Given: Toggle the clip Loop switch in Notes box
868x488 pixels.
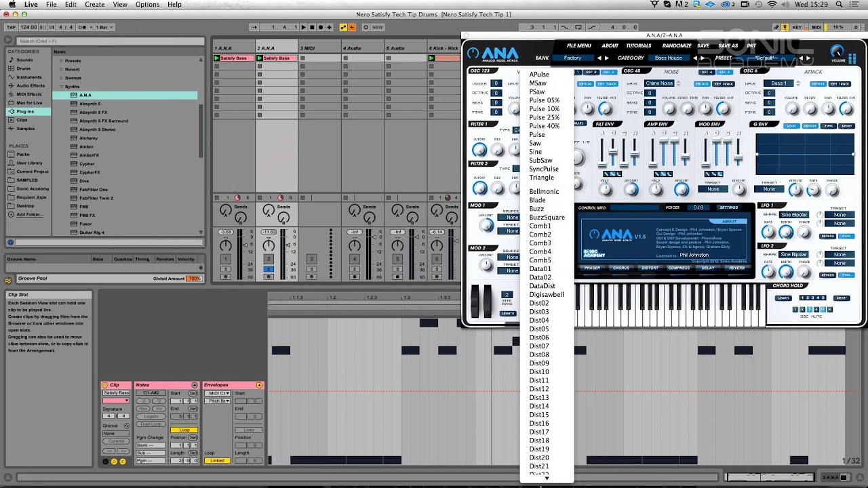Looking at the screenshot, I should point(184,430).
